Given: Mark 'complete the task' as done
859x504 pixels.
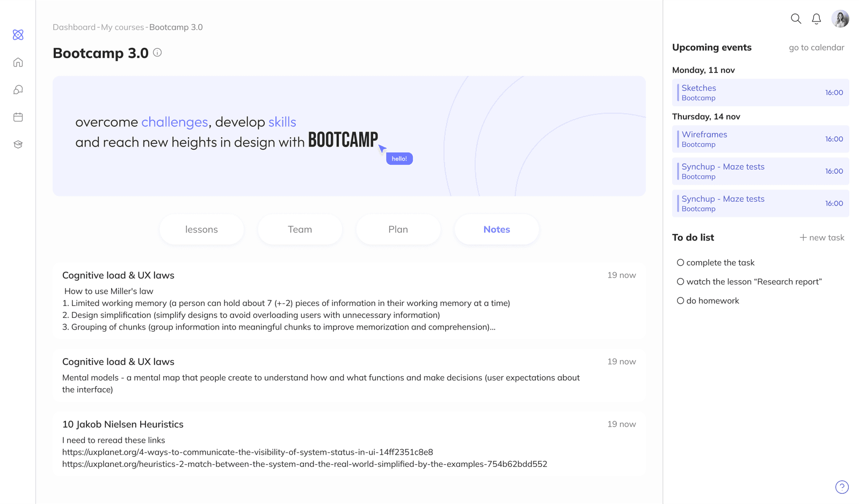Looking at the screenshot, I should (x=680, y=262).
